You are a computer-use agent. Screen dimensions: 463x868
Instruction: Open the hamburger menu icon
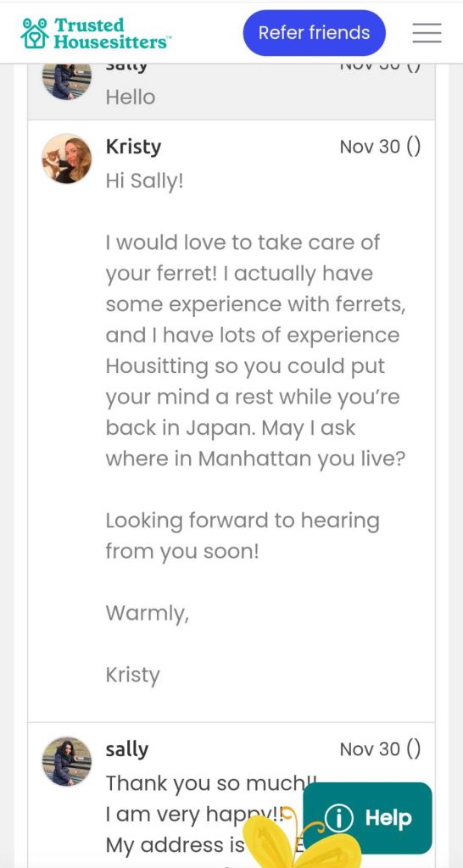tap(427, 33)
